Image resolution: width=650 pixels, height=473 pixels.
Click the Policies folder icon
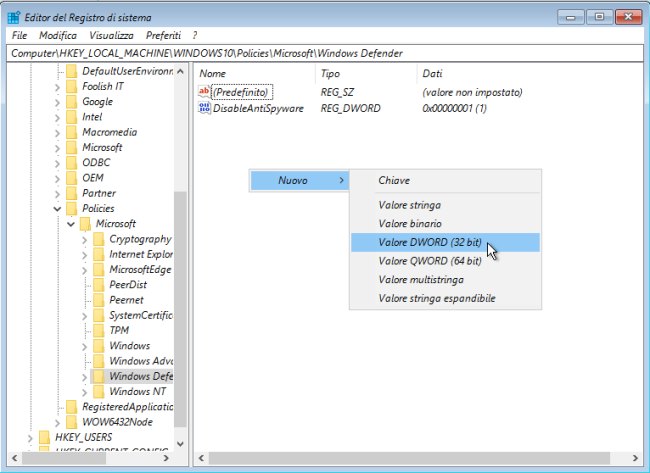pyautogui.click(x=71, y=209)
